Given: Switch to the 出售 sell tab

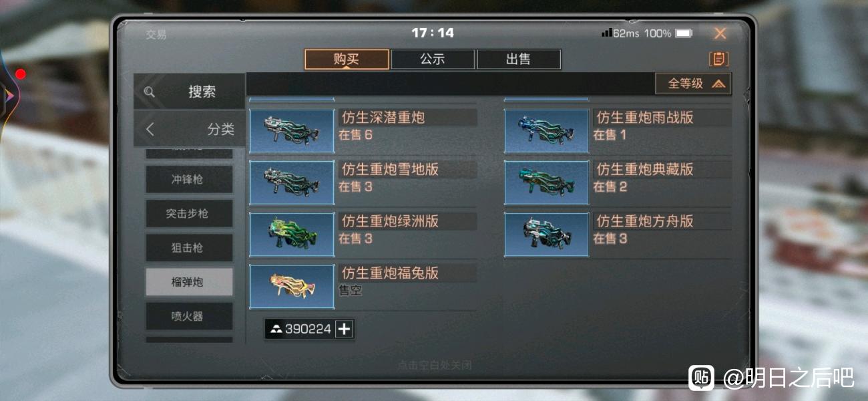Looking at the screenshot, I should (519, 59).
